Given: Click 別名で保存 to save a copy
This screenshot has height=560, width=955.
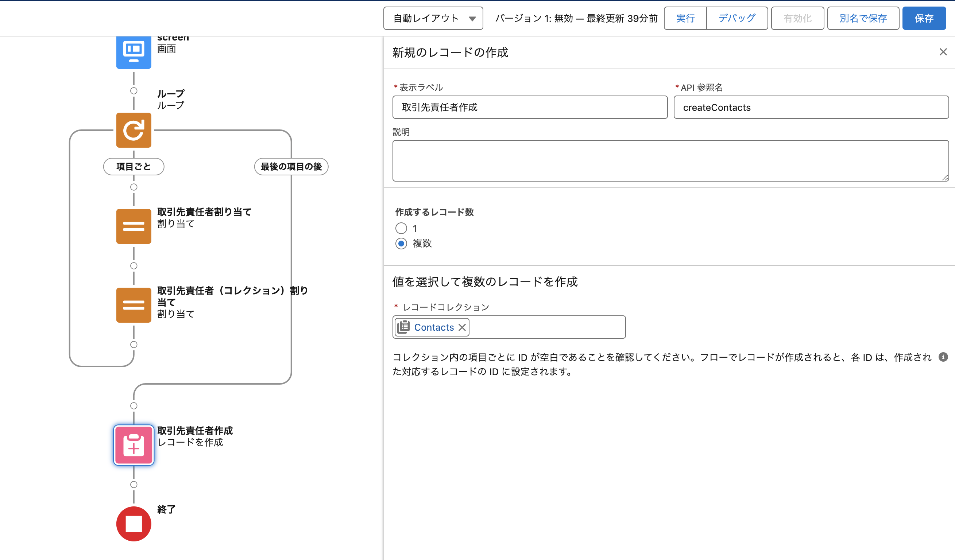Looking at the screenshot, I should (x=863, y=18).
